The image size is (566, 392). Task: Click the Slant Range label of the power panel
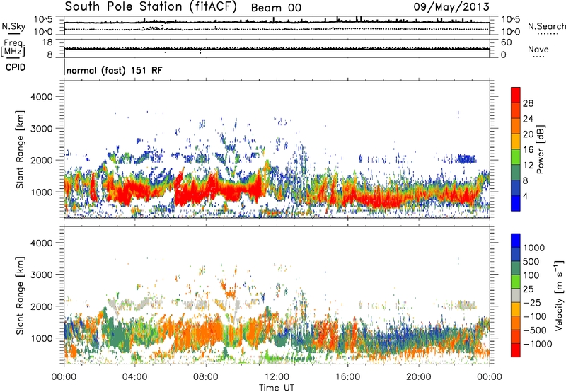(x=20, y=149)
